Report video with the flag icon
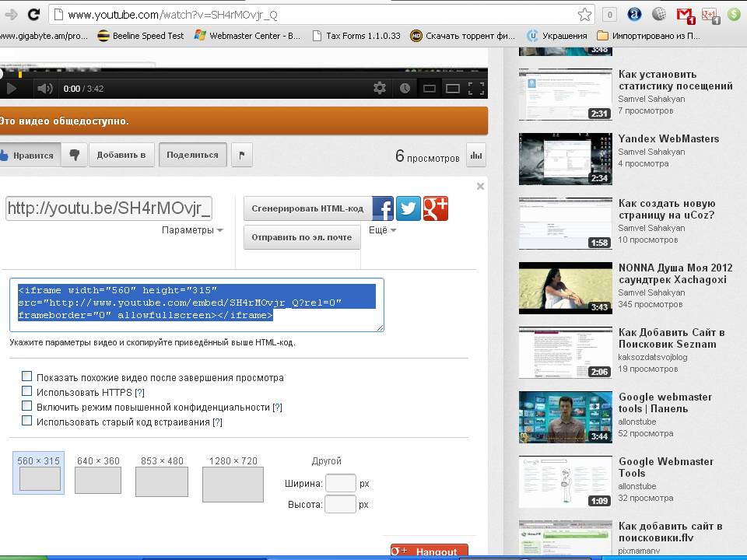Viewport: 747px width, 560px height. pyautogui.click(x=241, y=155)
